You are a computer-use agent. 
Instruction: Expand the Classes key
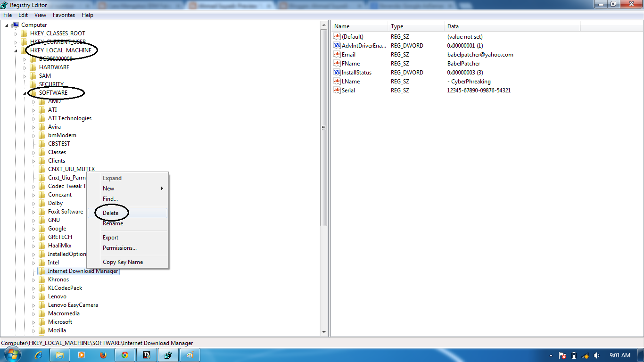33,152
